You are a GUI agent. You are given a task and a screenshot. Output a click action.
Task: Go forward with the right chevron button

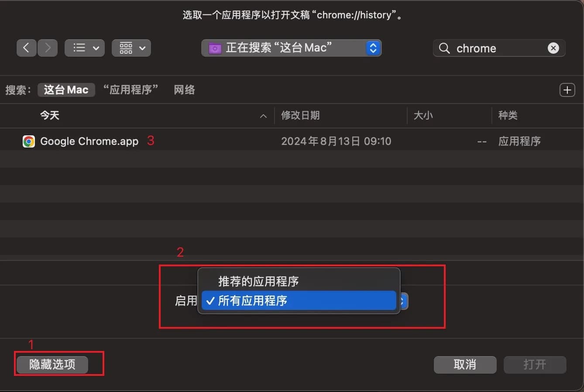point(48,48)
